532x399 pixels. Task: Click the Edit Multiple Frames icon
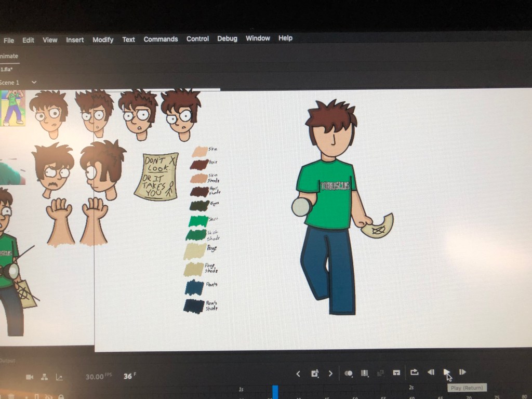coord(364,373)
